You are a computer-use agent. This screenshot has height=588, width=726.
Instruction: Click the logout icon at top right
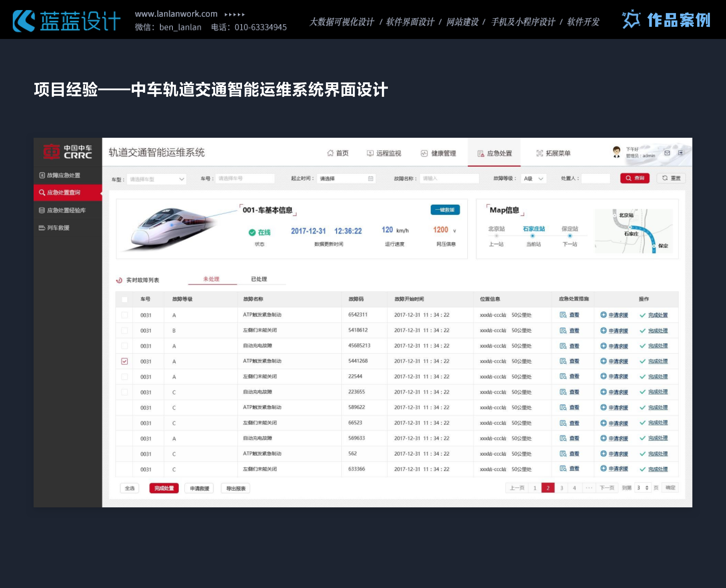click(681, 152)
